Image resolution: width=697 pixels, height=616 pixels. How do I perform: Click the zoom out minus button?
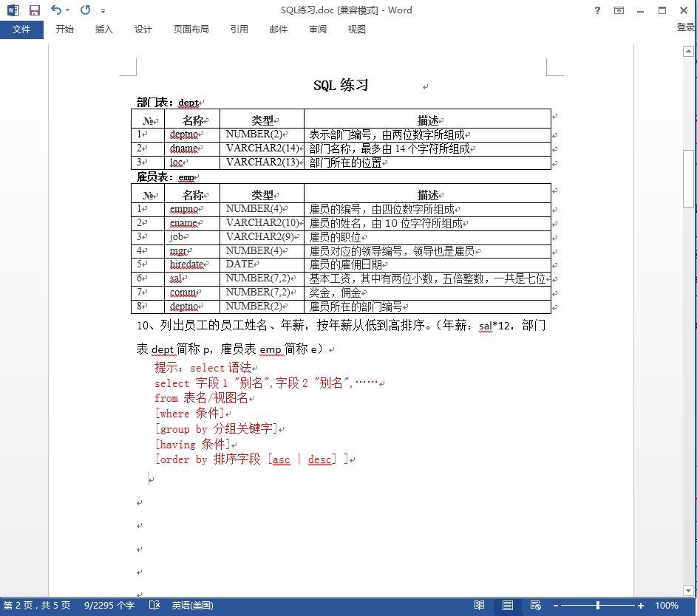(556, 606)
